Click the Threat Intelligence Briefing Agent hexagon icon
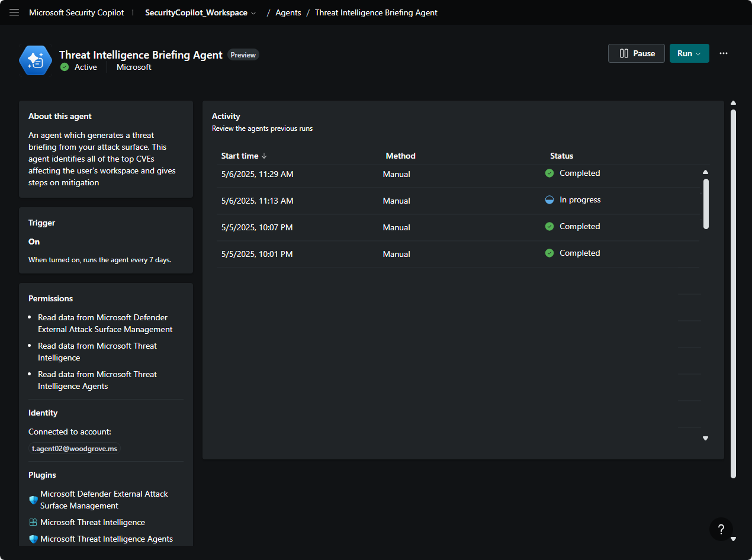The image size is (752, 560). [36, 60]
